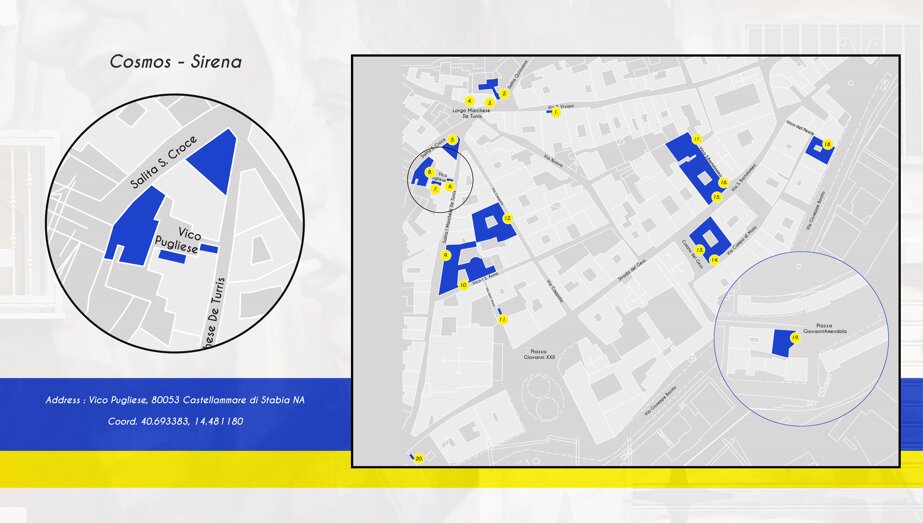
Task: Click yellow map marker number 1
Action: click(556, 112)
